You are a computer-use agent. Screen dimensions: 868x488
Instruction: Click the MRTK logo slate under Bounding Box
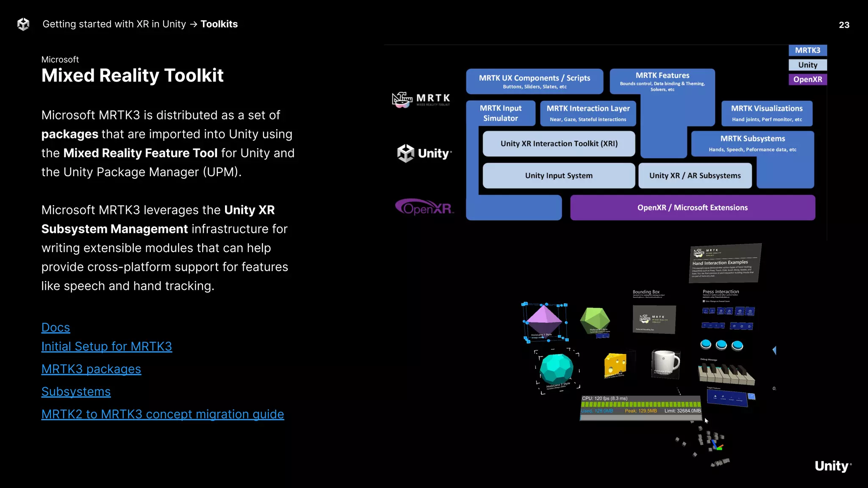pos(654,319)
